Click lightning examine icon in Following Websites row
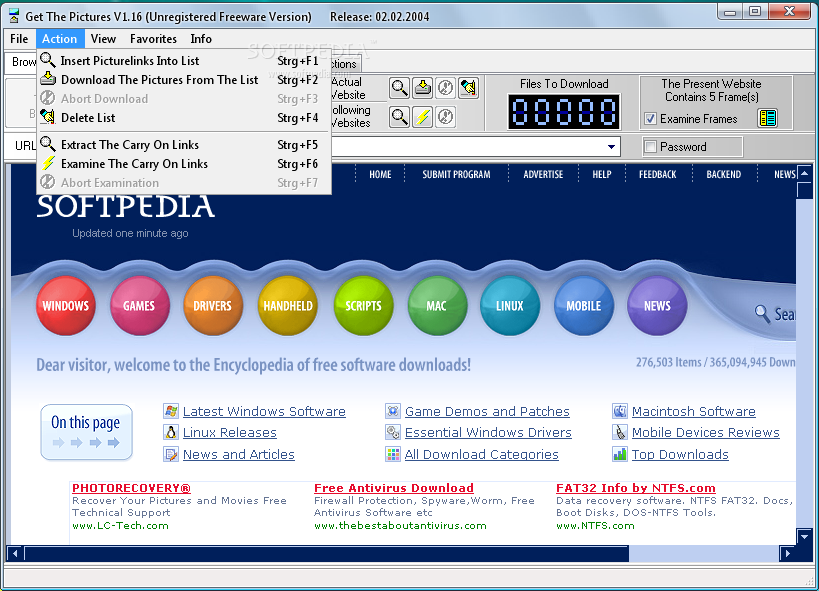This screenshot has width=819, height=591. [423, 117]
